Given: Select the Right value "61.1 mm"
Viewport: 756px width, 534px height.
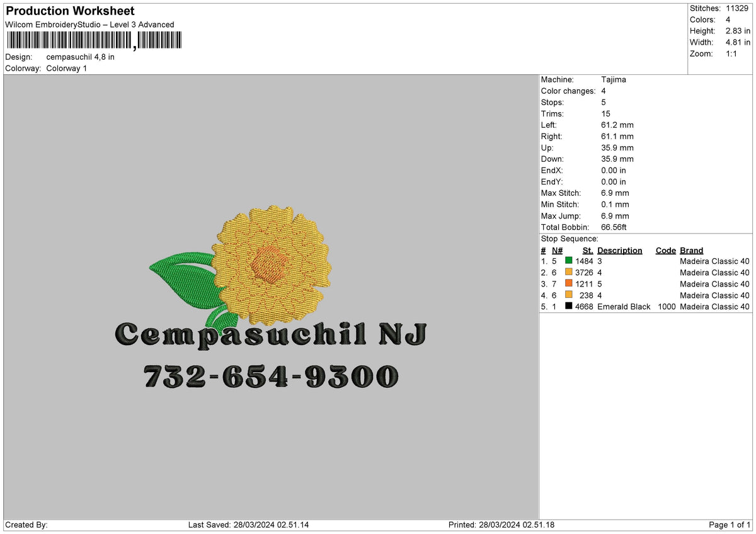Looking at the screenshot, I should [x=617, y=137].
